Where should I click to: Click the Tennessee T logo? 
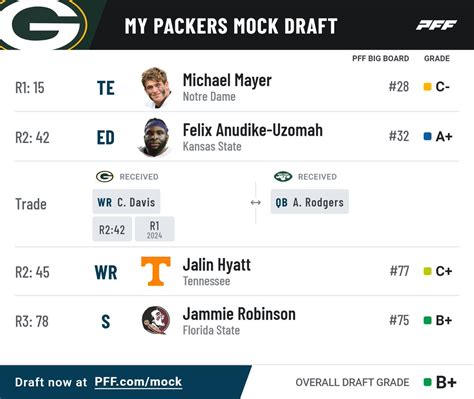(156, 271)
